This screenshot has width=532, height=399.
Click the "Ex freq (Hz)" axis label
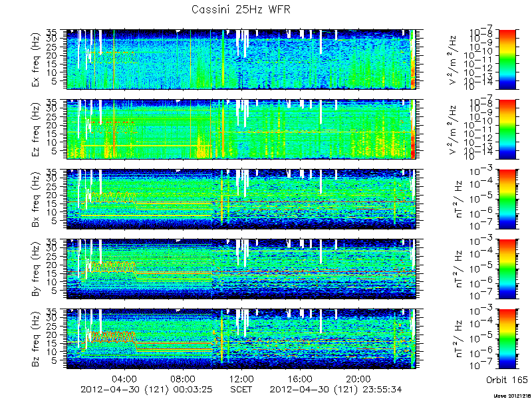(x=37, y=60)
